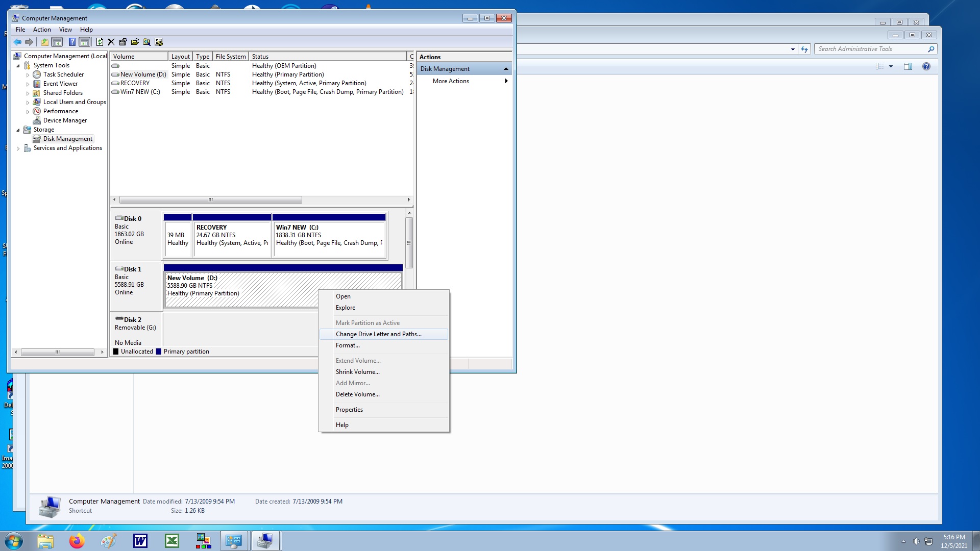
Task: Open Firefox from the taskbar
Action: click(x=77, y=541)
